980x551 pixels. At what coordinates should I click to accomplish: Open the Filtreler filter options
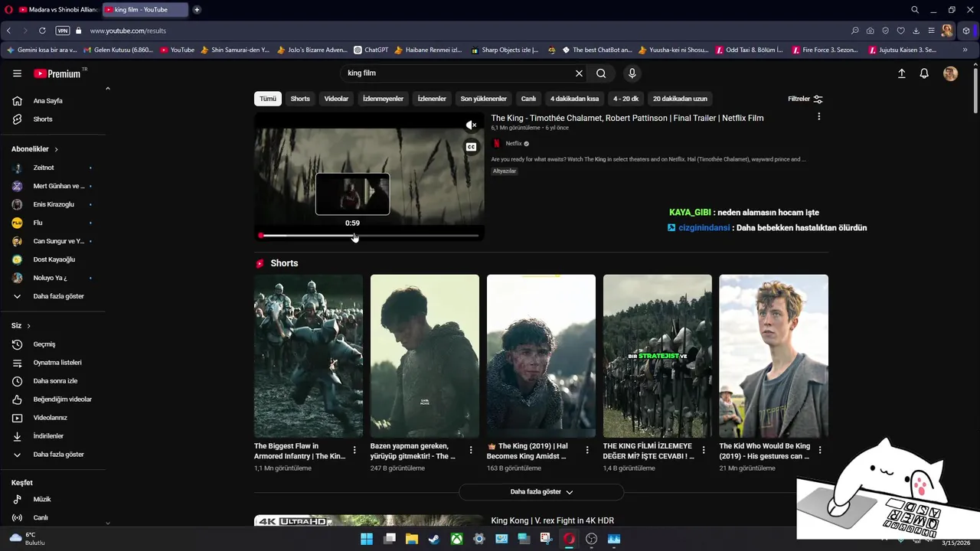(x=805, y=99)
